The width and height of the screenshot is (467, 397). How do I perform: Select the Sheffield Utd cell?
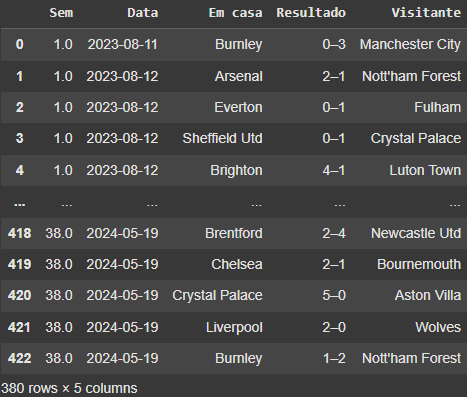pyautogui.click(x=222, y=138)
